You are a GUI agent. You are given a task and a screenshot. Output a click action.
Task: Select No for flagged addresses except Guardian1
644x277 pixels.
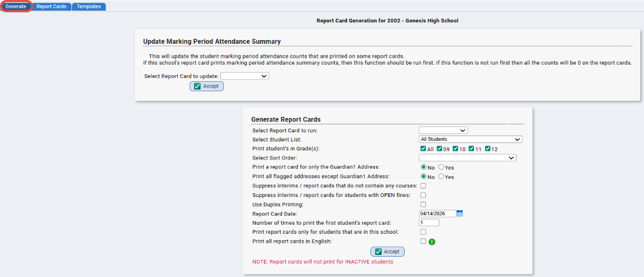(424, 177)
